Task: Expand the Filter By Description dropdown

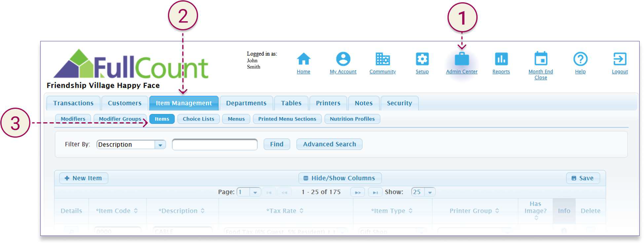Action: click(160, 145)
